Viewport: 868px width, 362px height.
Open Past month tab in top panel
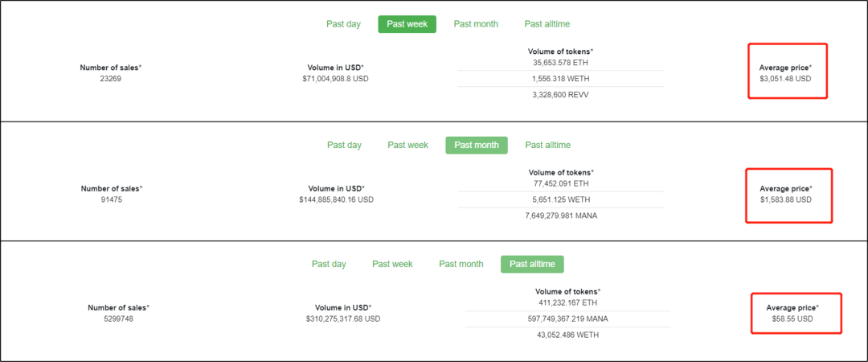point(476,24)
